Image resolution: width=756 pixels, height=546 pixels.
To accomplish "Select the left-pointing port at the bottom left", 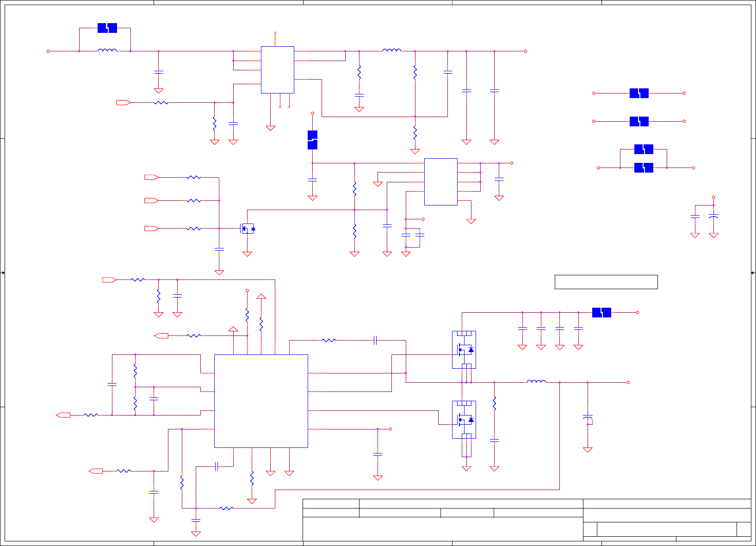I will pyautogui.click(x=96, y=471).
